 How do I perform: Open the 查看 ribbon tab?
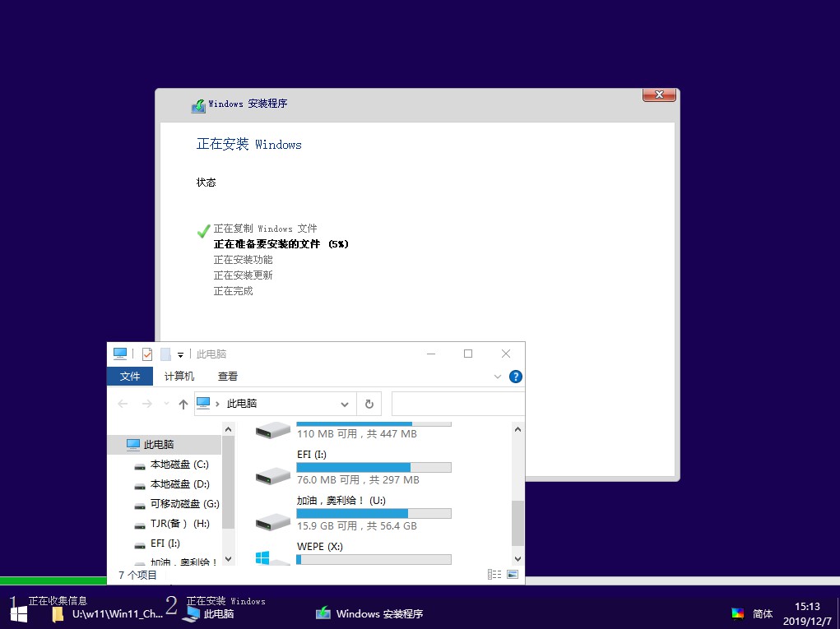(228, 377)
